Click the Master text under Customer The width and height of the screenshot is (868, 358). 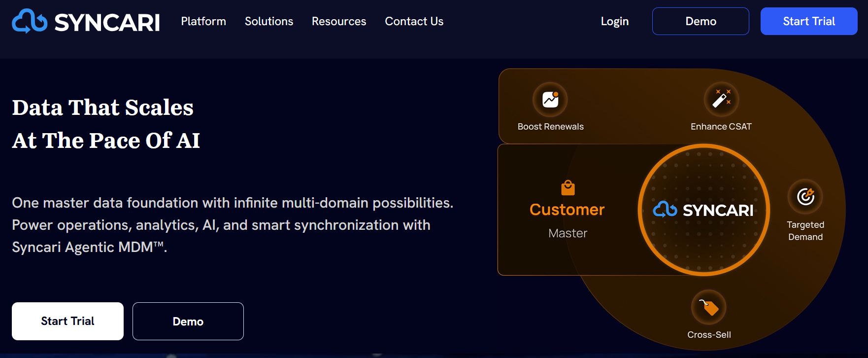[x=568, y=233]
